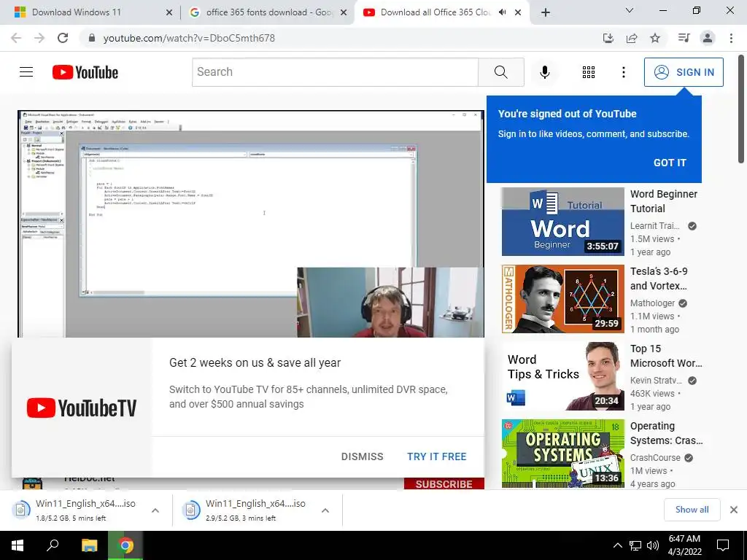Open the YouTube apps grid icon

tap(589, 72)
